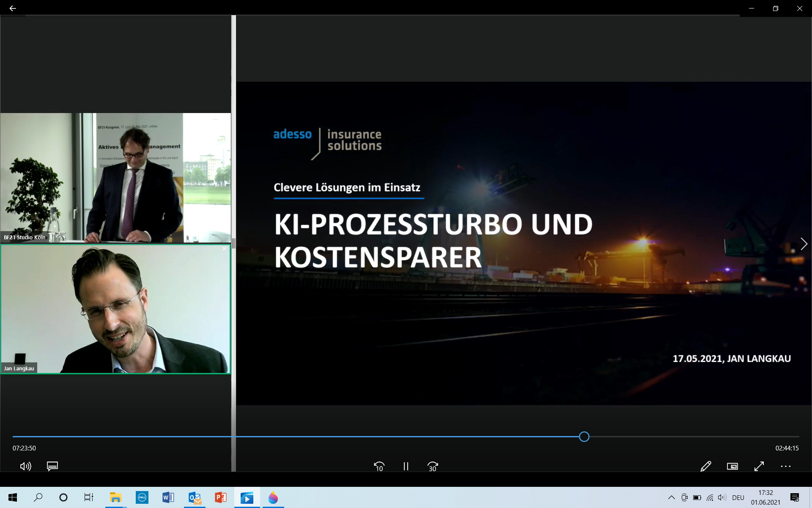Click the DEU keyboard language indicator
The width and height of the screenshot is (812, 508).
pos(738,497)
